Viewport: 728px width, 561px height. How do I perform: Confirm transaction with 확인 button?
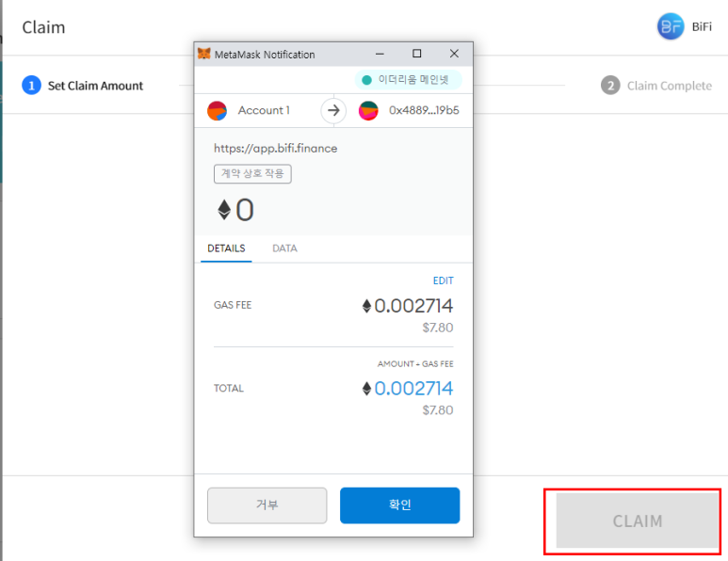click(x=399, y=505)
